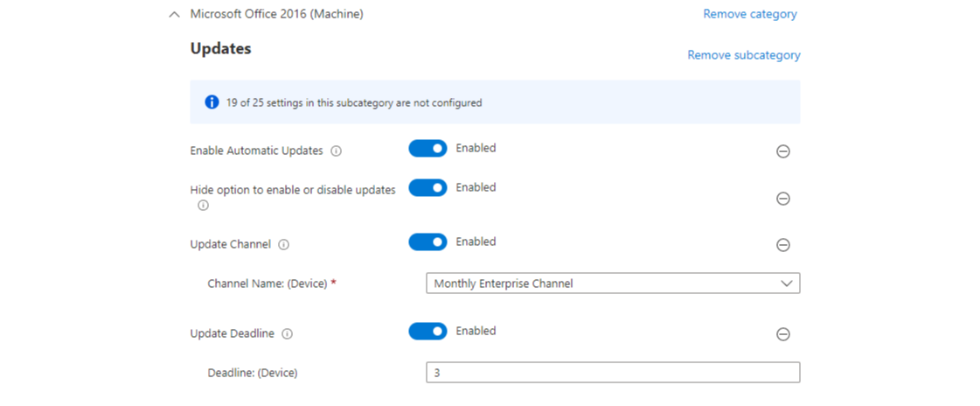This screenshot has width=980, height=406.
Task: Remove the Hide option to enable updates setting
Action: pyautogui.click(x=782, y=199)
